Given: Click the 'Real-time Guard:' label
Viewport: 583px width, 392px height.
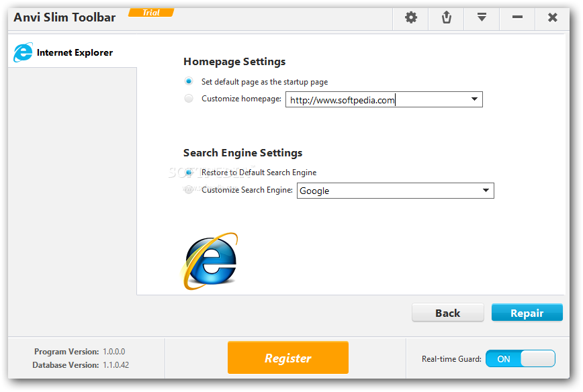Looking at the screenshot, I should pos(451,359).
